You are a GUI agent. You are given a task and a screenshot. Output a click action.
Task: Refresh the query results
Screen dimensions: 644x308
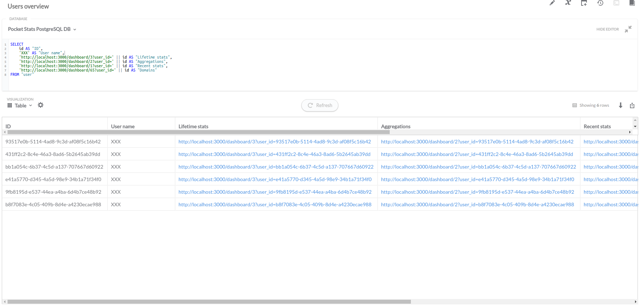coord(320,105)
